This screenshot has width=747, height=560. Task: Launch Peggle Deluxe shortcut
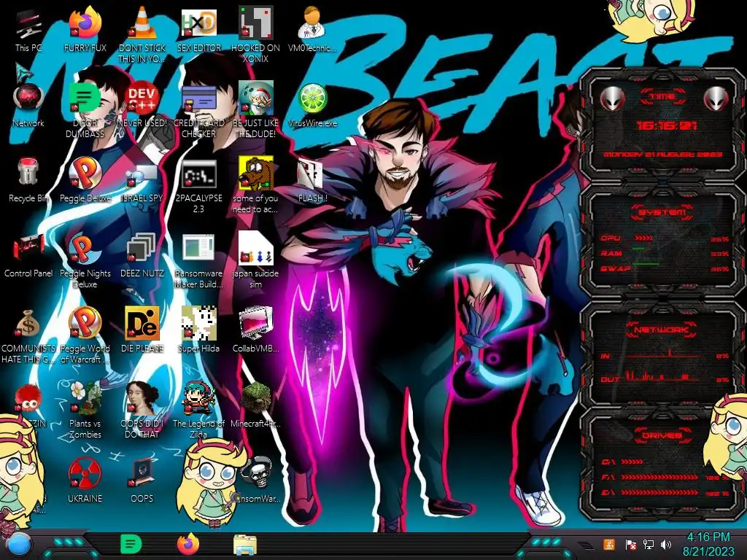(85, 174)
